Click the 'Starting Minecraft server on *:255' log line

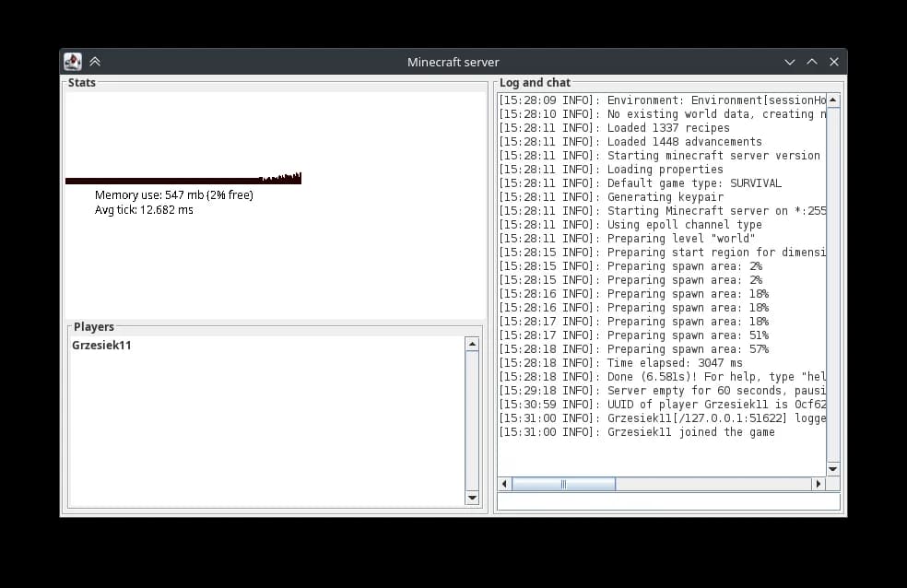point(663,211)
